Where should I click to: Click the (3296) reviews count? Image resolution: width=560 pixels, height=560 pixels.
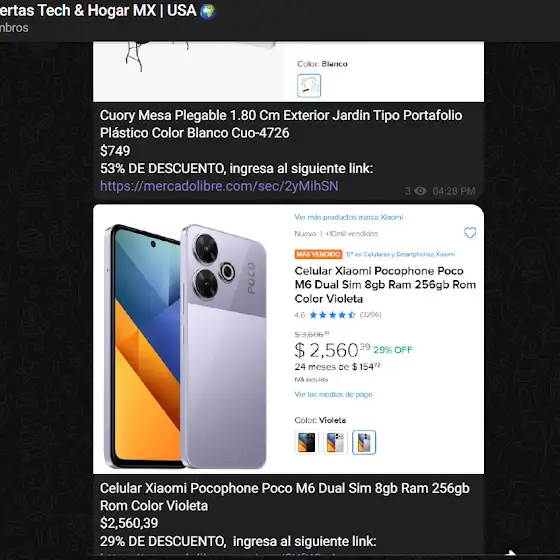370,315
